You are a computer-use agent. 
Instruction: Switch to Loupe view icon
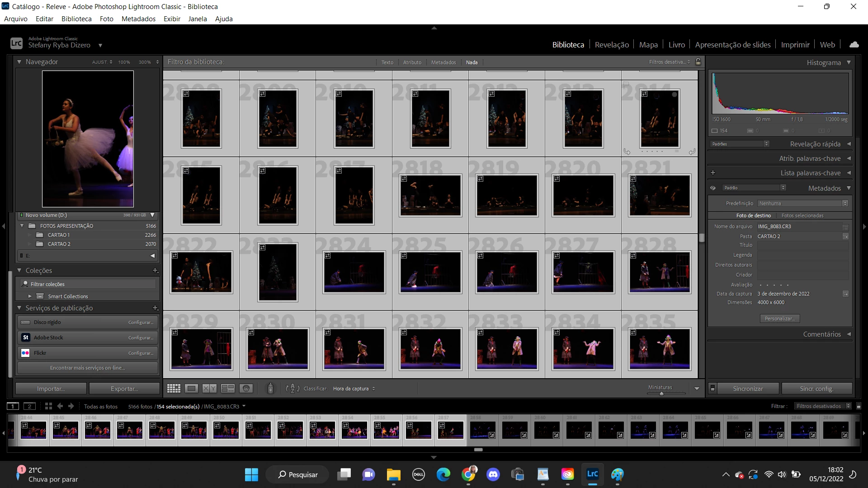pos(192,389)
